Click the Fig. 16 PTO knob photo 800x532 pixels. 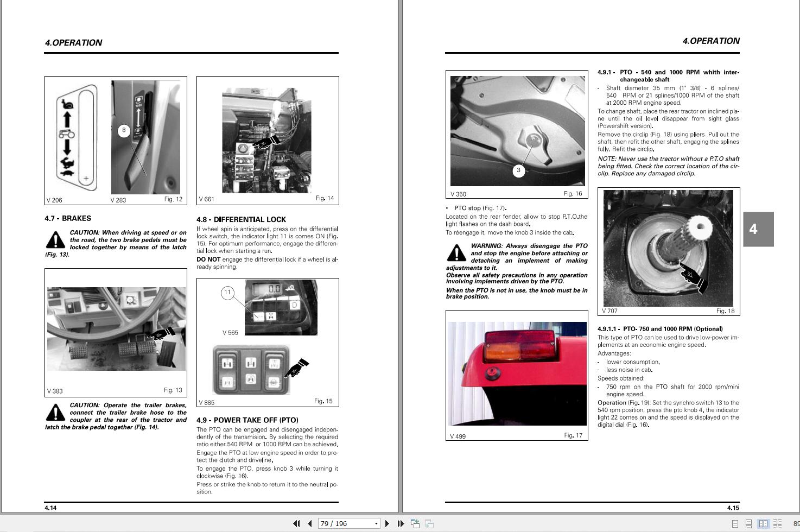pyautogui.click(x=517, y=131)
